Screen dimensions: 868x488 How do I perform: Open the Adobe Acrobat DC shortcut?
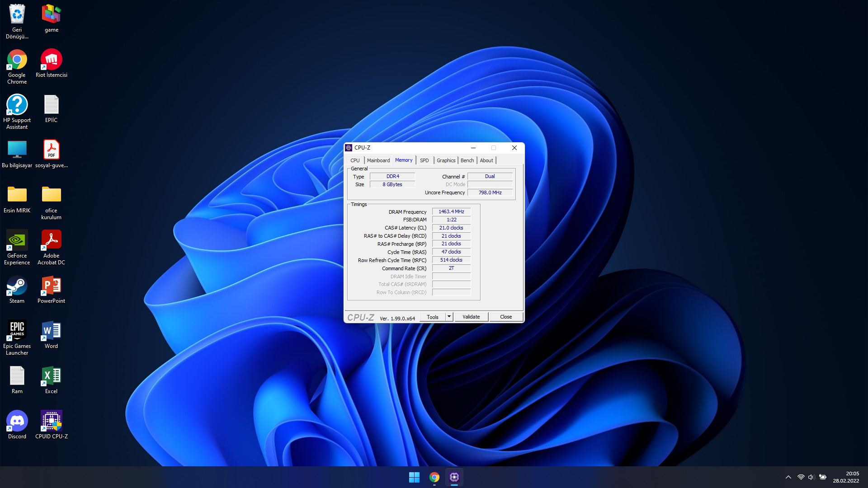[x=51, y=241]
